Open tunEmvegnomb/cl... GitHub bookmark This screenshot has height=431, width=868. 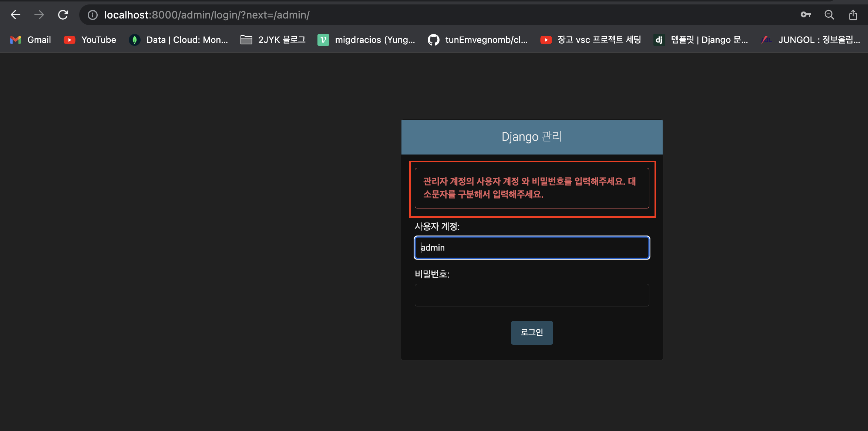tap(478, 40)
